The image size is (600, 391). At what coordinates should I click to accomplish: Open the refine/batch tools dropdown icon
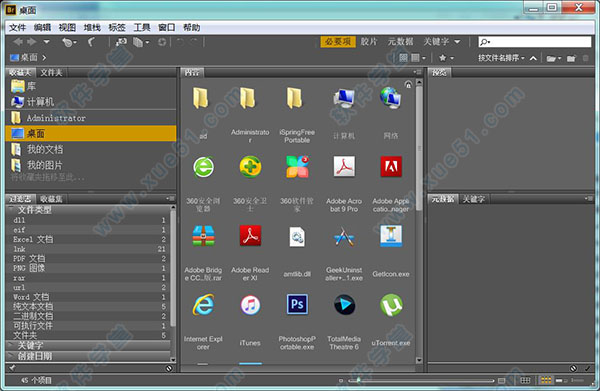(141, 42)
